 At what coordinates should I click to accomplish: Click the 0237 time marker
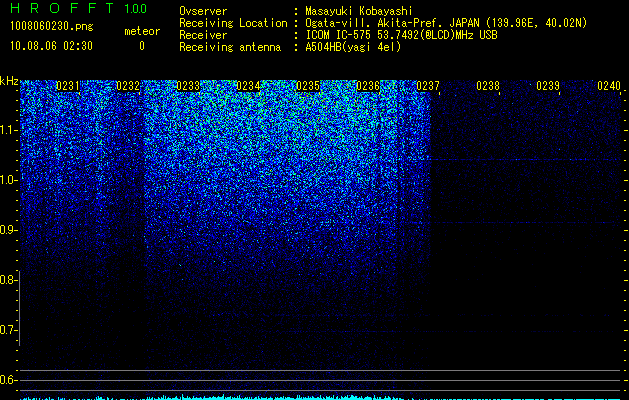pos(428,86)
